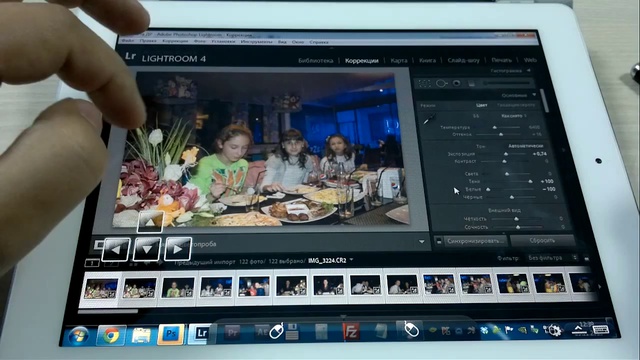Choose the black-and-white treatment mode
640x360 pixels.
coord(516,105)
